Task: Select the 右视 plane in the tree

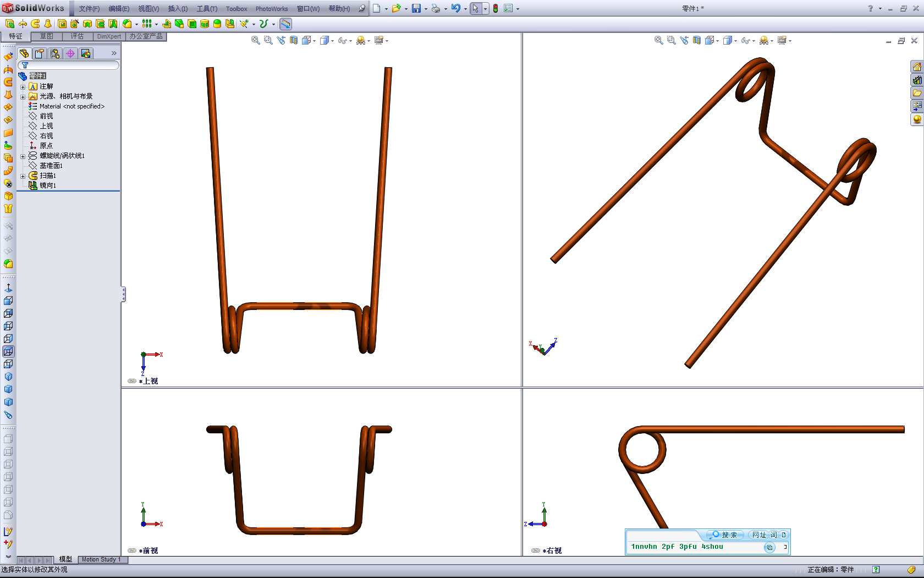Action: coord(46,136)
